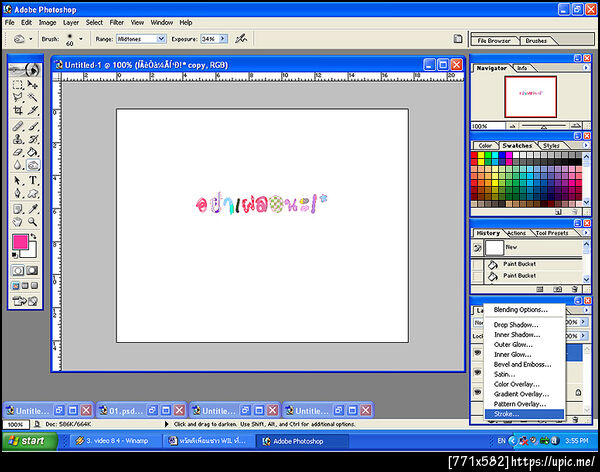600x472 pixels.
Task: Open the History panel menu arrow
Action: 585,232
